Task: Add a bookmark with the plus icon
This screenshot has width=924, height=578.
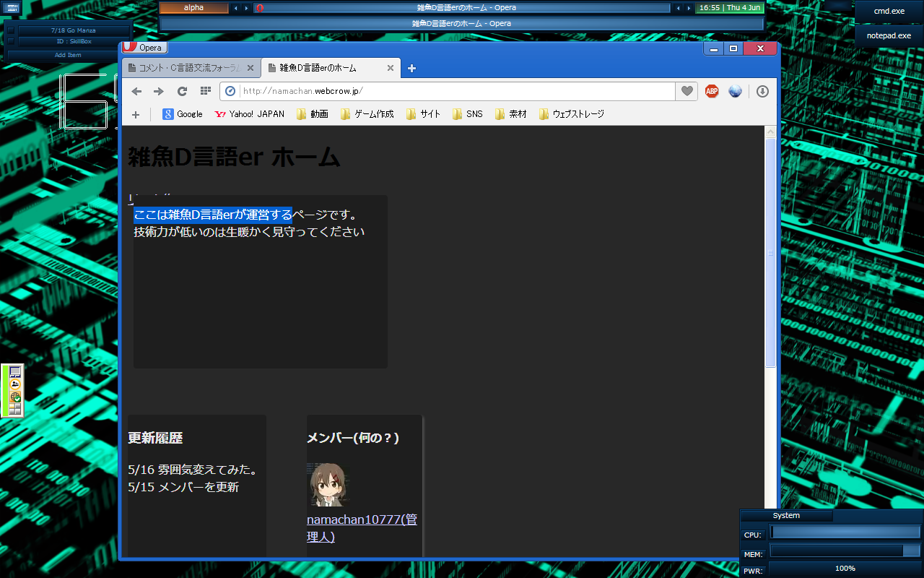Action: click(136, 114)
